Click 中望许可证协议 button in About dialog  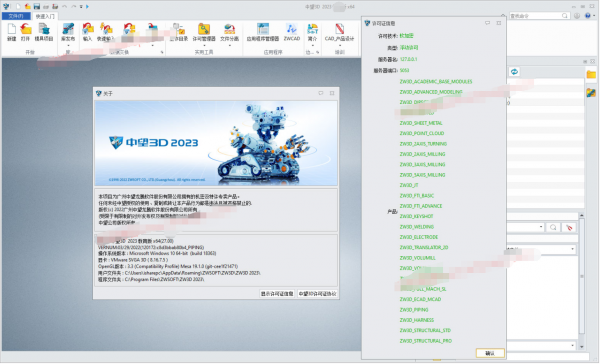[x=317, y=294]
